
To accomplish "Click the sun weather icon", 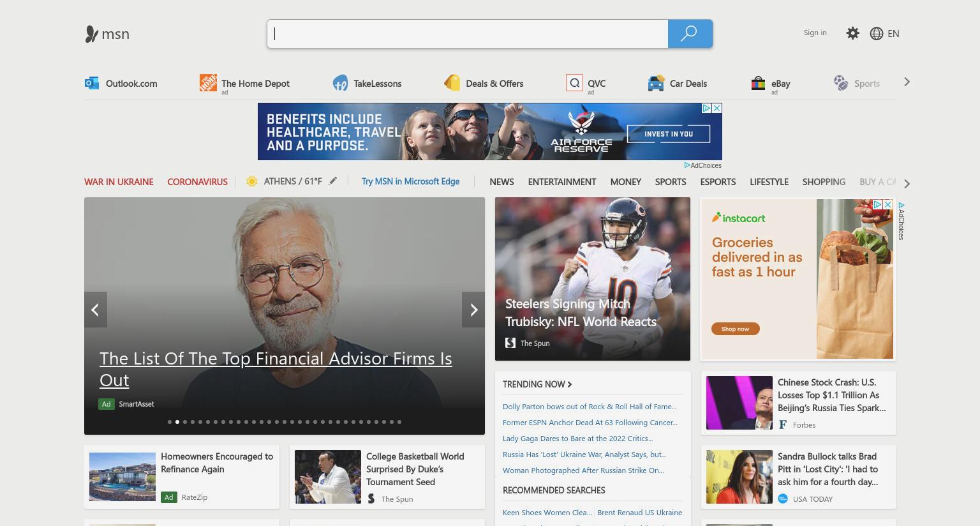I will click(x=252, y=181).
